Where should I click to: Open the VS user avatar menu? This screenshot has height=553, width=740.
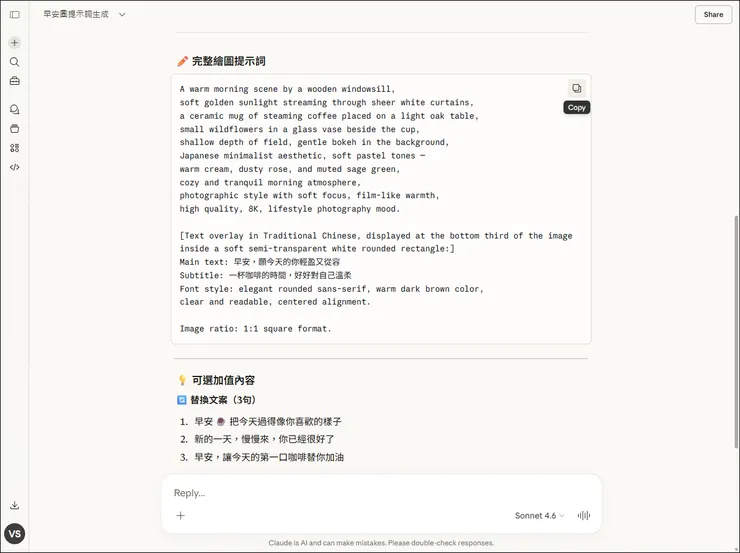15,534
